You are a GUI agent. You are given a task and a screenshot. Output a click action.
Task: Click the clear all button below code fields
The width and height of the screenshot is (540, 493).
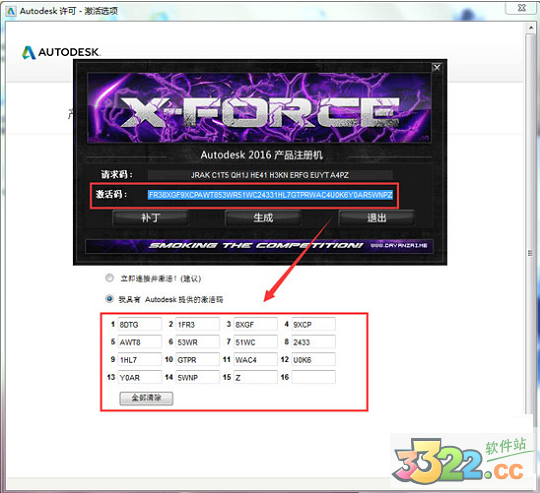point(146,398)
